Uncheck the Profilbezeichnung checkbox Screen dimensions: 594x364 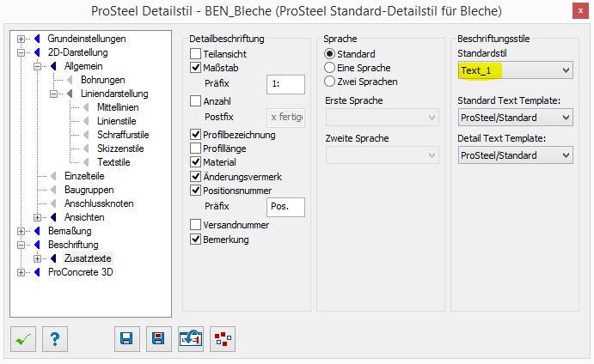pyautogui.click(x=195, y=134)
